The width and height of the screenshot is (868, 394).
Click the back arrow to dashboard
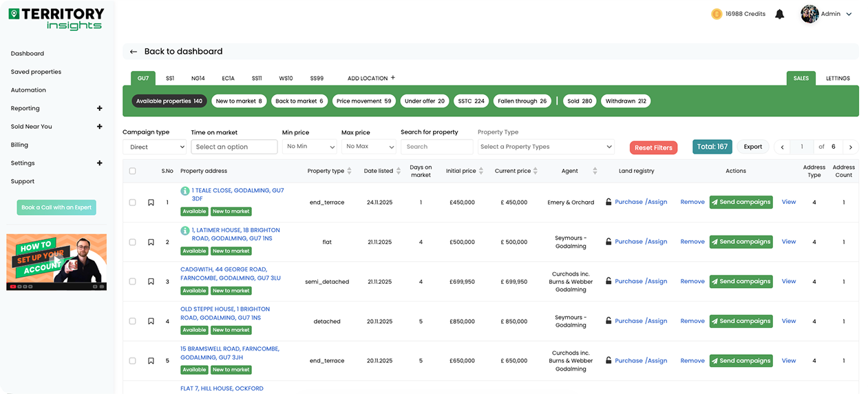tap(134, 52)
